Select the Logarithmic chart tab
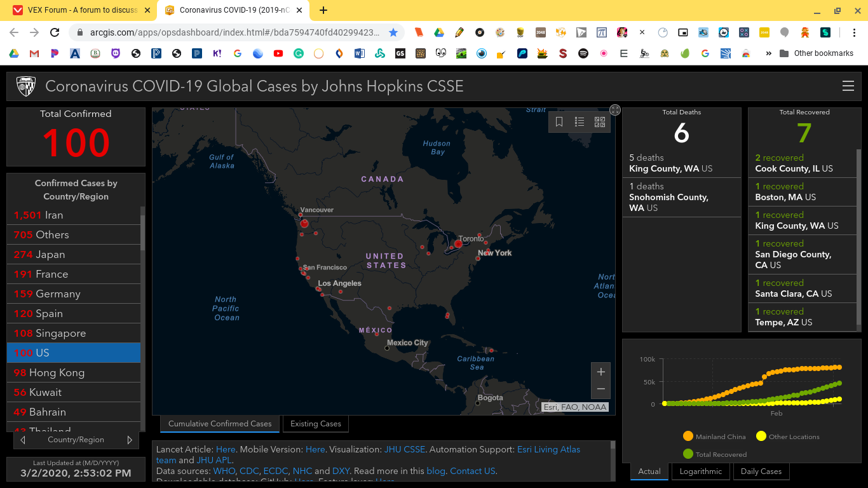The width and height of the screenshot is (868, 488). click(x=701, y=471)
